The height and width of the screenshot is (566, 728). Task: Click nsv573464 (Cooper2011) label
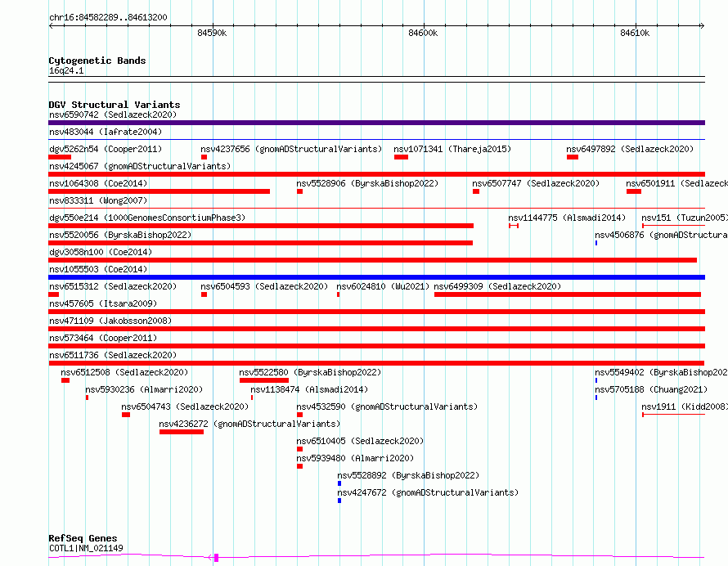[103, 338]
